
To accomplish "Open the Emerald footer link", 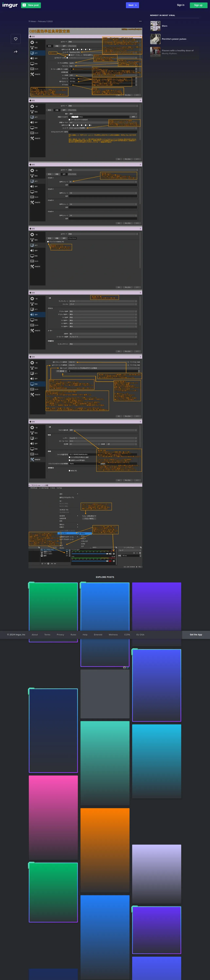I will pos(98,635).
